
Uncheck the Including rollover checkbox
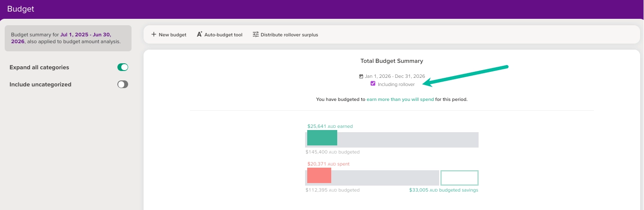click(373, 84)
